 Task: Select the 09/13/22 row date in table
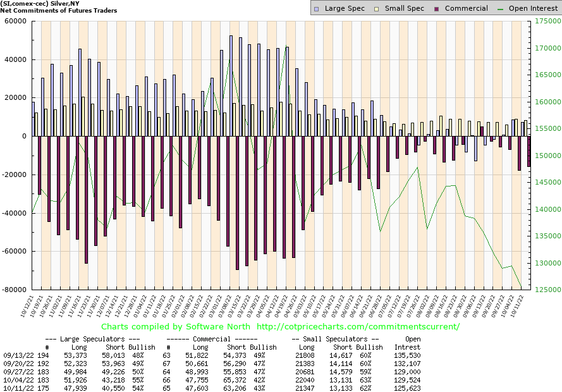pyautogui.click(x=16, y=357)
